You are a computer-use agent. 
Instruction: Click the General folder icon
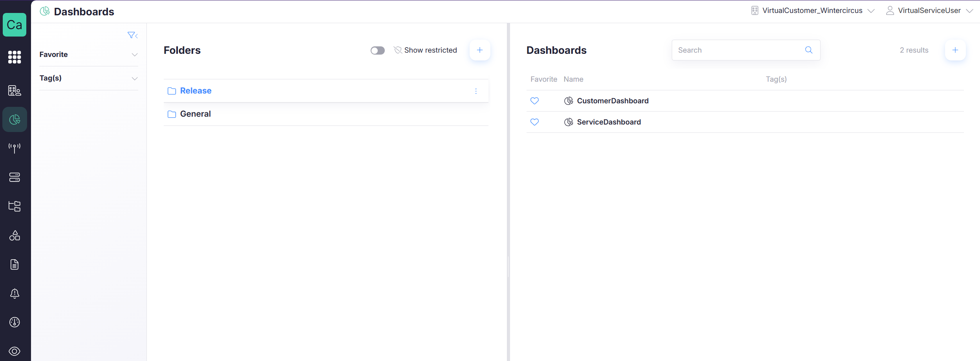click(x=172, y=114)
